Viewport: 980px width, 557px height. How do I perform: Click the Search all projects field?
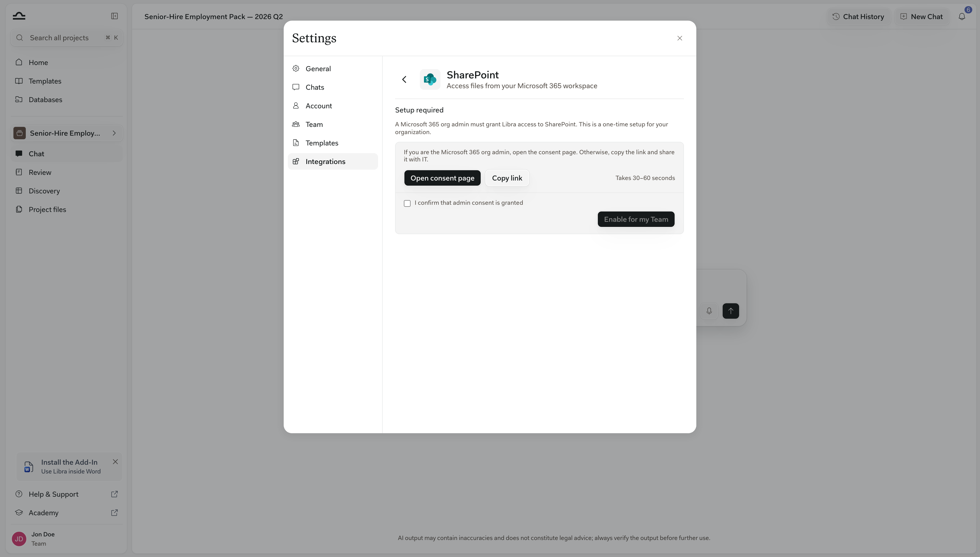tap(67, 38)
